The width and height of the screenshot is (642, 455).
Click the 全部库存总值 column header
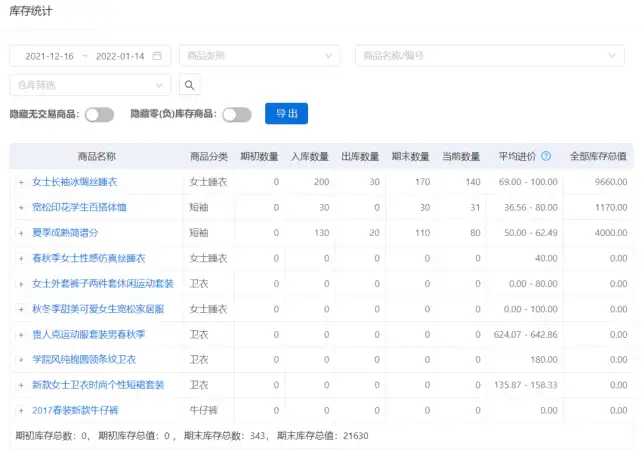(598, 156)
